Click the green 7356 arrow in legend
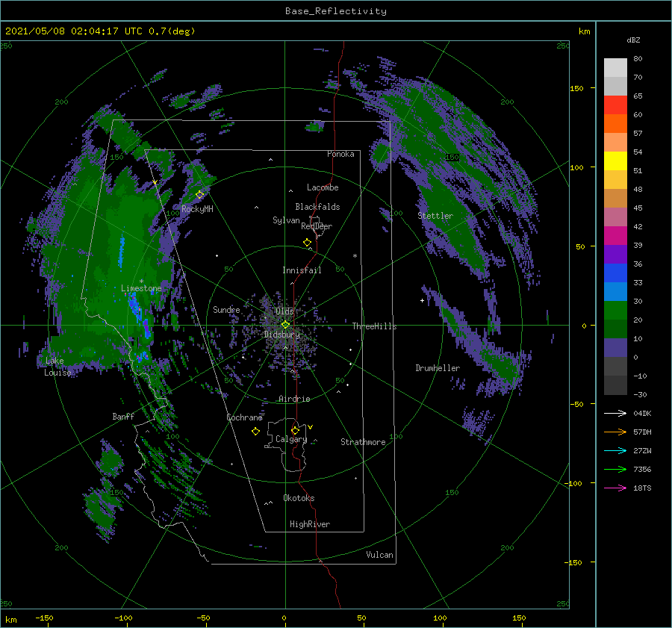 click(615, 470)
